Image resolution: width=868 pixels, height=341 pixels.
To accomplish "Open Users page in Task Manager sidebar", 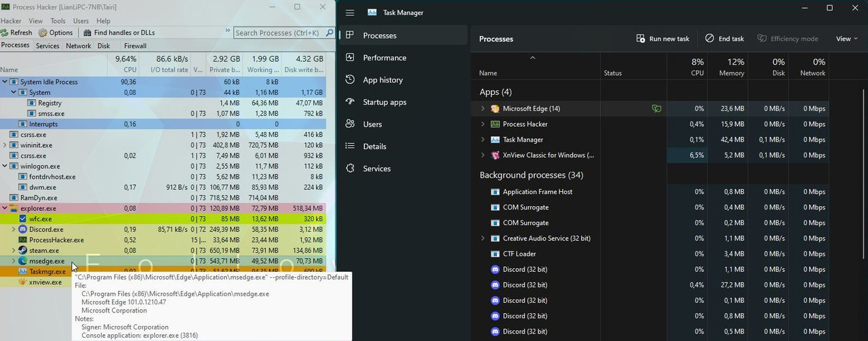I will 403,124.
